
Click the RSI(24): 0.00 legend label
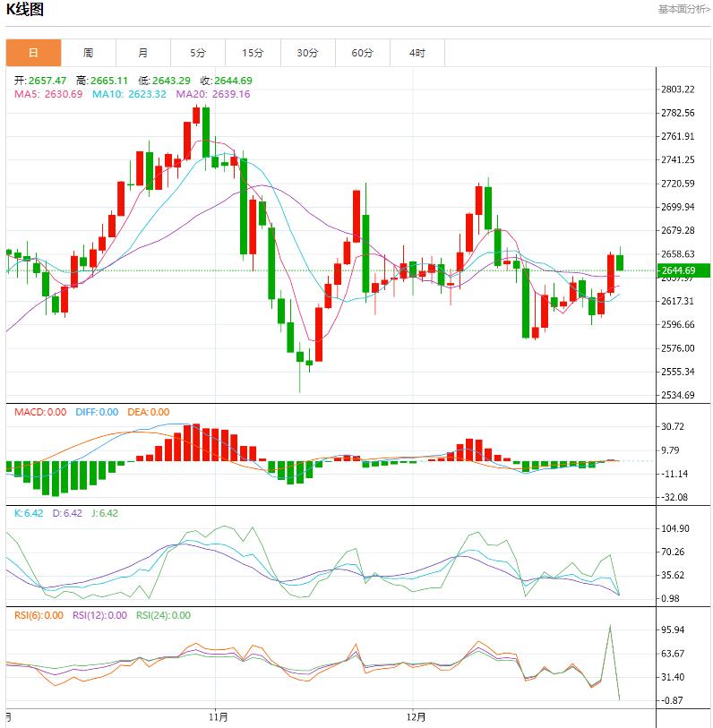163,615
